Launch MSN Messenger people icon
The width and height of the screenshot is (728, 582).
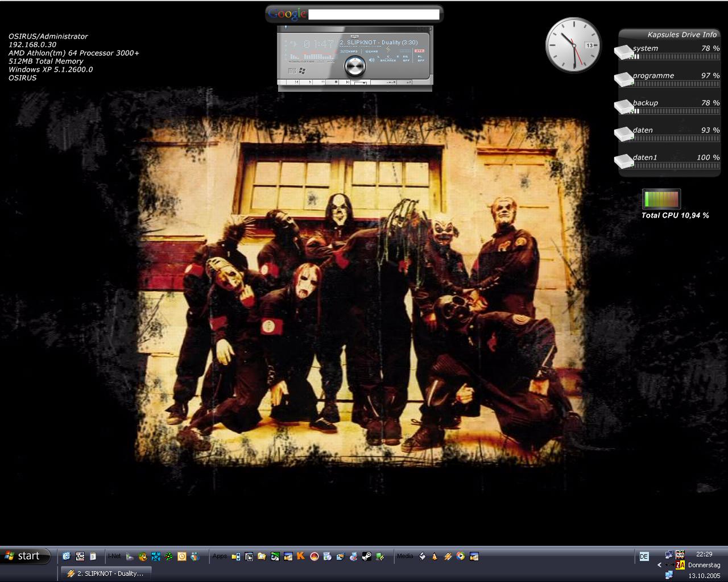pyautogui.click(x=195, y=556)
